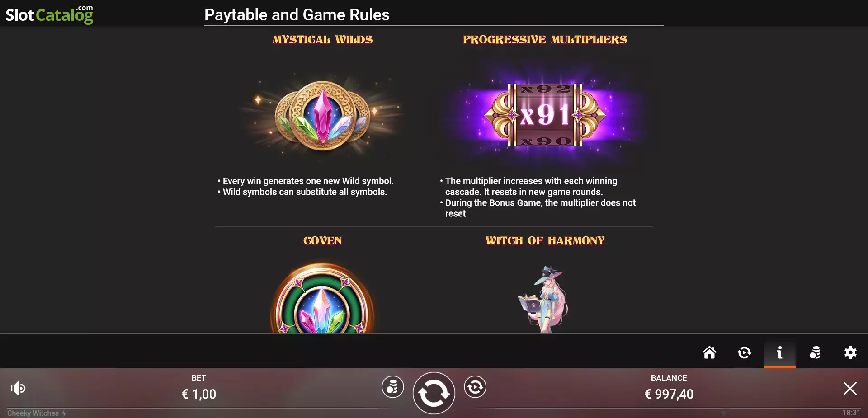Click the Mystical Wilds heading
The width and height of the screenshot is (868, 418).
tap(322, 40)
